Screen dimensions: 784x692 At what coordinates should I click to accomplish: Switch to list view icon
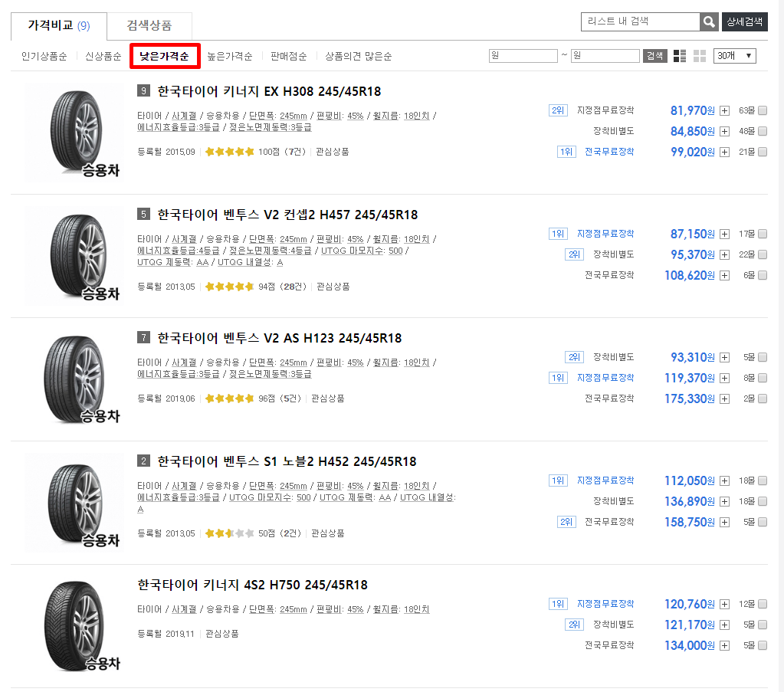680,56
